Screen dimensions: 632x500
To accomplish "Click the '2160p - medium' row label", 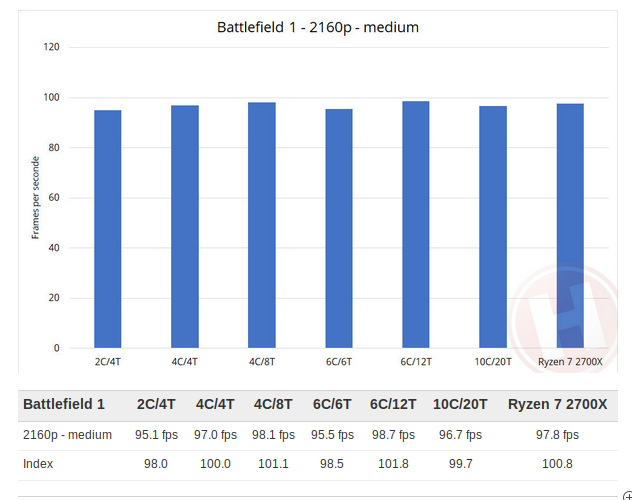I will (x=67, y=435).
